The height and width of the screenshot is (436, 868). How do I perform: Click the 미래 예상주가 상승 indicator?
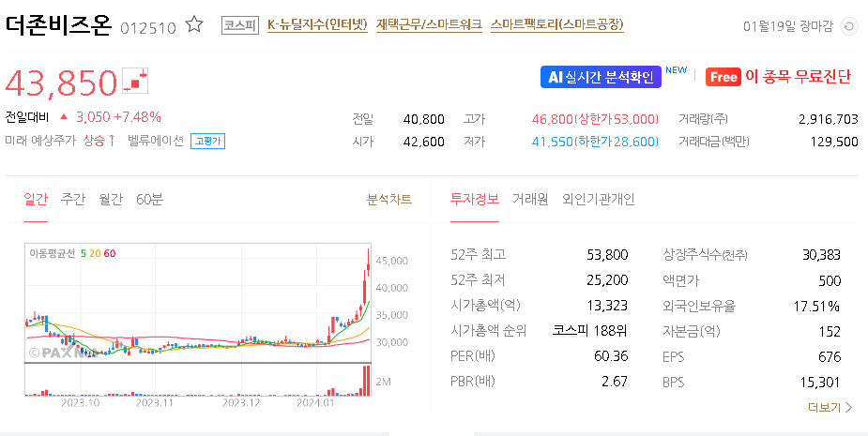(60, 141)
